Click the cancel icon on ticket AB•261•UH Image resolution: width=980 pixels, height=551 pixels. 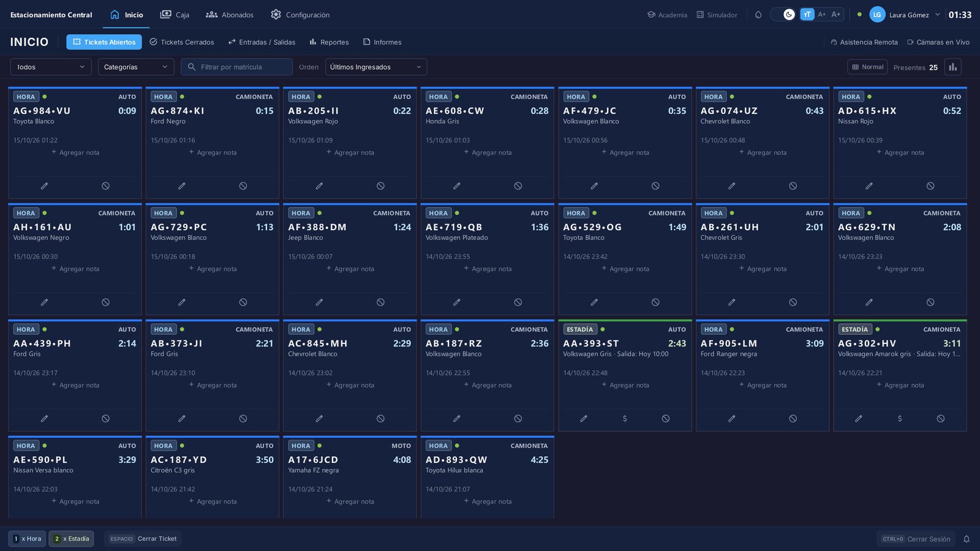coord(793,302)
